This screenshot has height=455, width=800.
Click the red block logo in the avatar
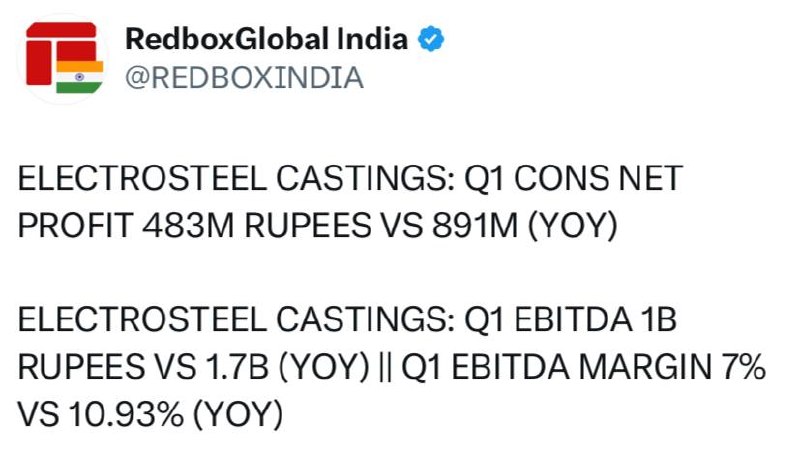coord(61,53)
